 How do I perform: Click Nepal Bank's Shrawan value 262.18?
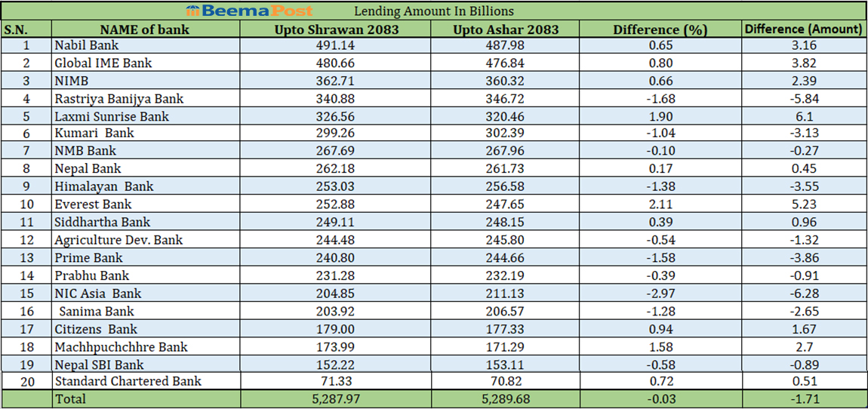pyautogui.click(x=337, y=169)
